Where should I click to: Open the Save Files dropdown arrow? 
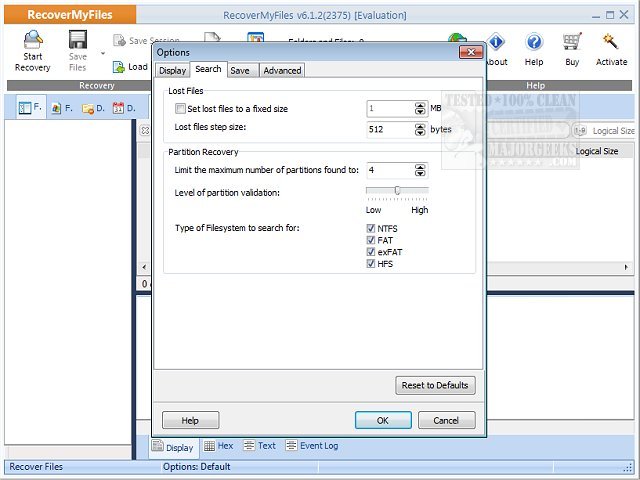(103, 53)
